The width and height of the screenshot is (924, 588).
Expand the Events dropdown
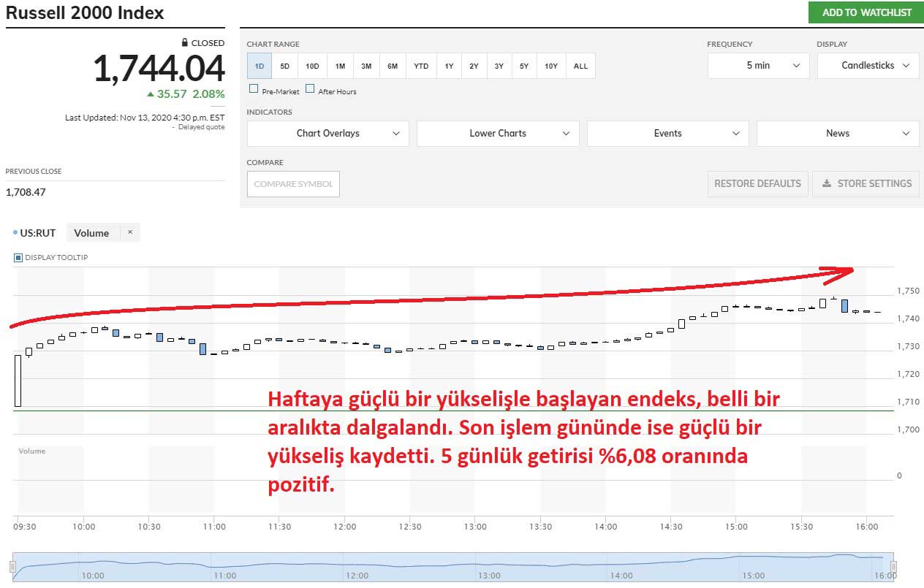[x=667, y=134]
